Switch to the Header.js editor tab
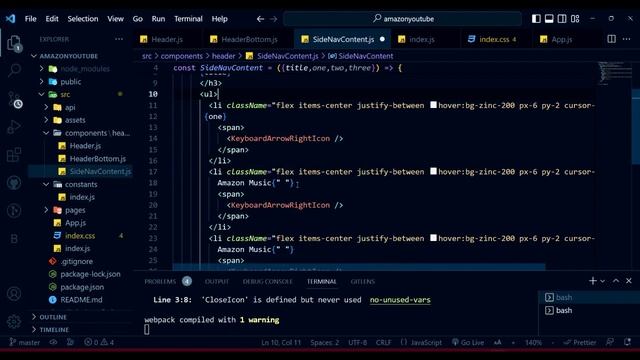 [x=167, y=39]
